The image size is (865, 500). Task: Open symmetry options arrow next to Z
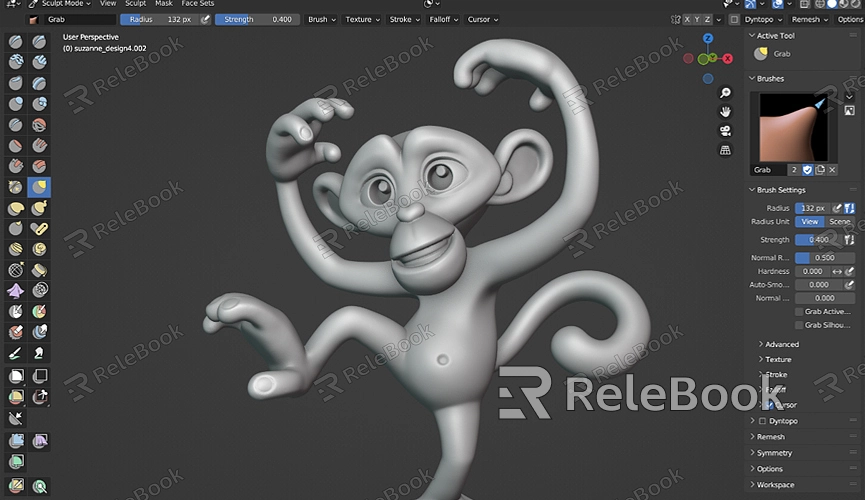[x=718, y=19]
